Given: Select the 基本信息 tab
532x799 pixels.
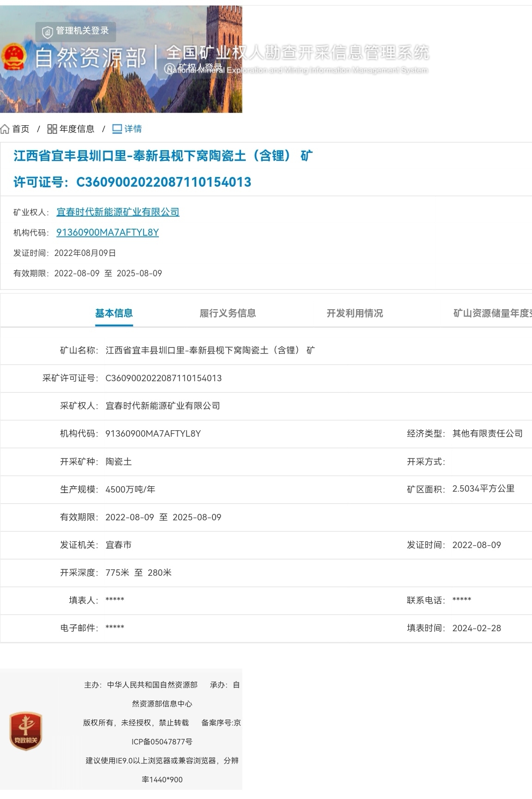Looking at the screenshot, I should pos(114,313).
